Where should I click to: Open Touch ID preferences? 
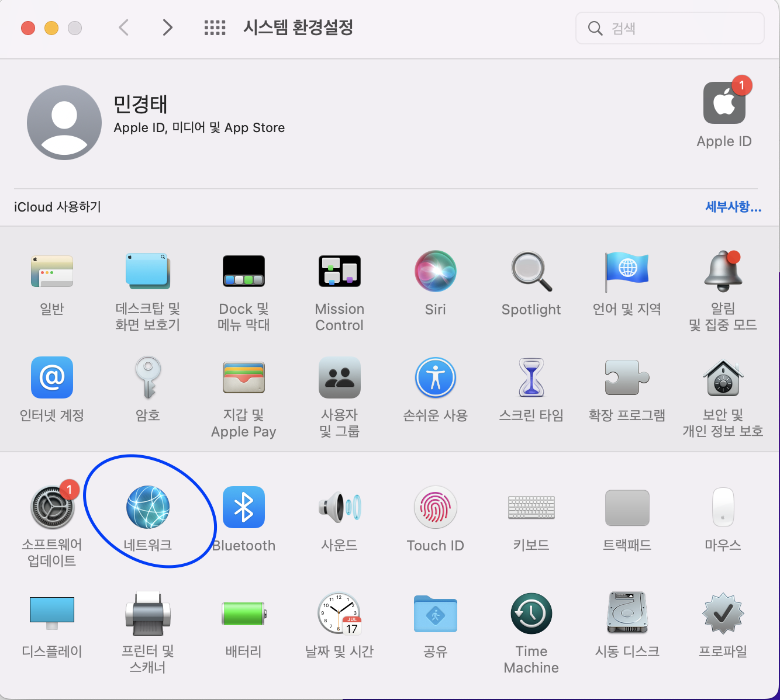pyautogui.click(x=436, y=507)
